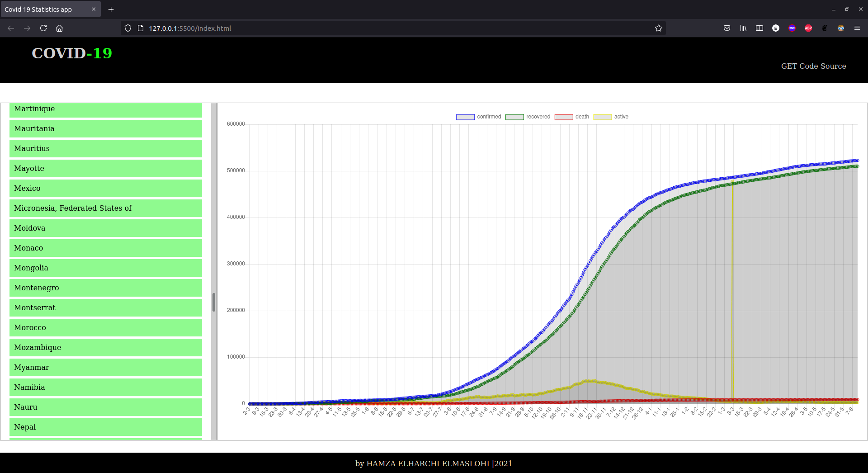Open the tracking protection shield icon
This screenshot has width=868, height=473.
(x=128, y=28)
